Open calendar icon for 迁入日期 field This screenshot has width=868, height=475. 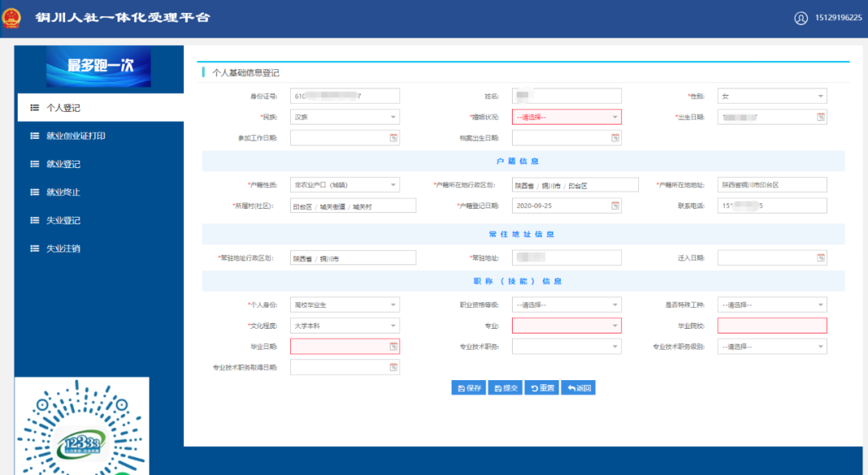[x=821, y=258]
